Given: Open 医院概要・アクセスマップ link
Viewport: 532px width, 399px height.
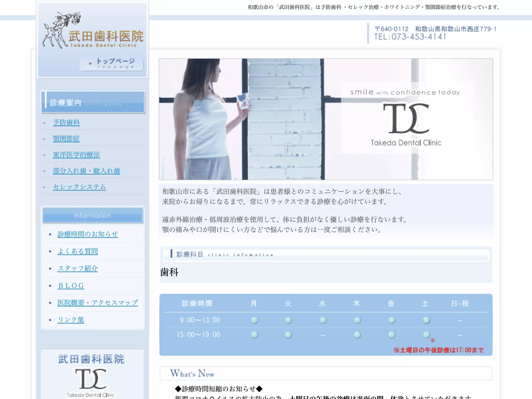Looking at the screenshot, I should click(x=98, y=303).
